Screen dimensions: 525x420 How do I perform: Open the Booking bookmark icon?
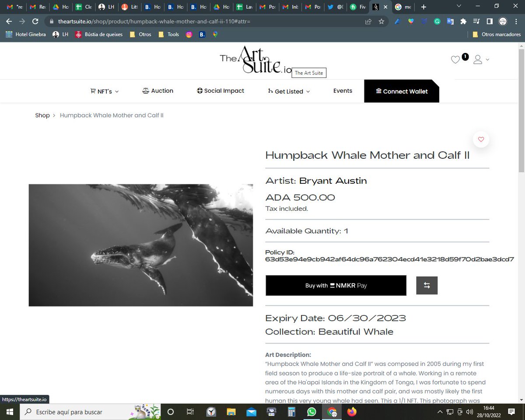point(202,34)
